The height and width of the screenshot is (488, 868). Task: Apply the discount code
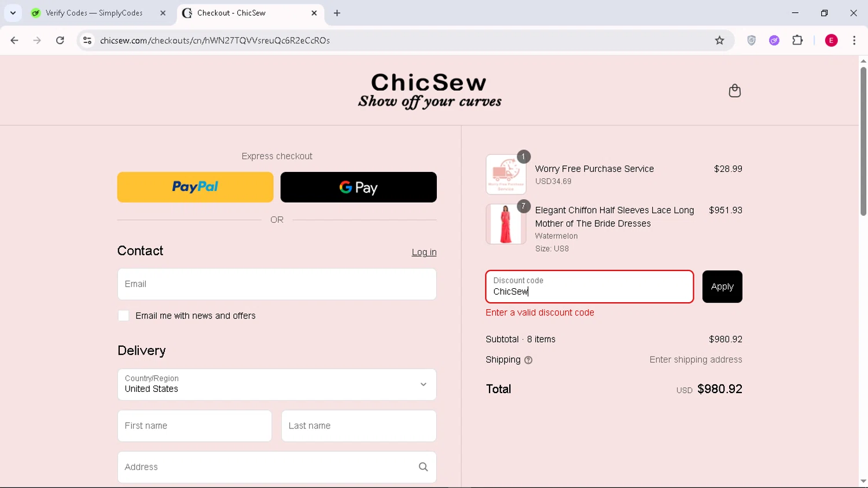click(x=722, y=287)
